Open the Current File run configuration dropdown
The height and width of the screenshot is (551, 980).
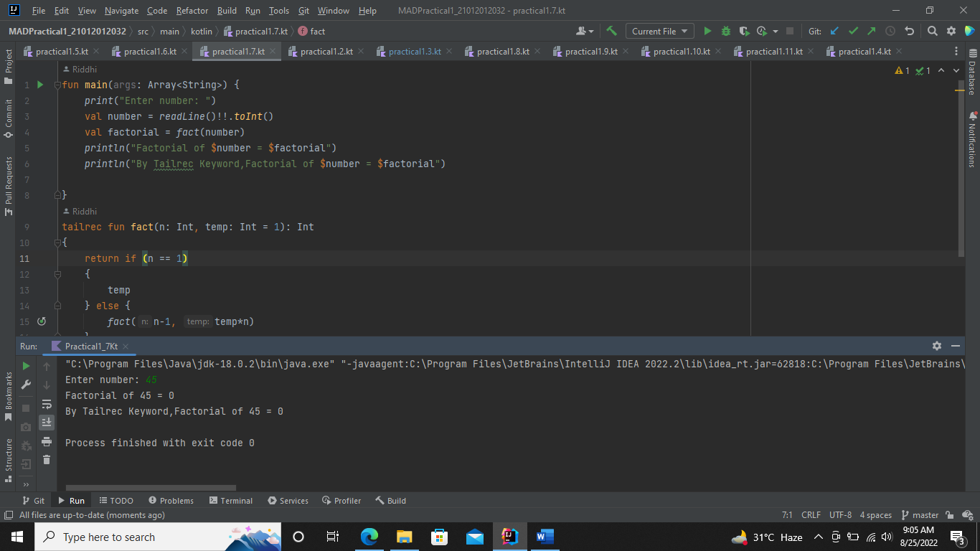659,31
